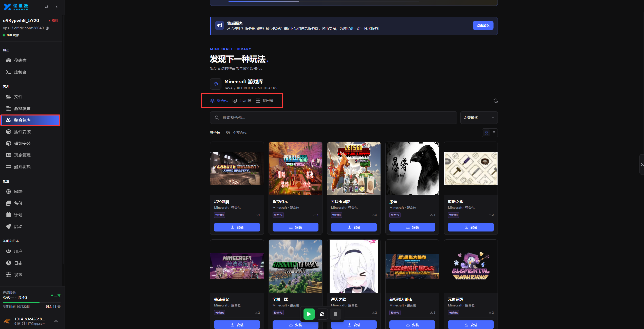Expand the account menu chevron
The width and height of the screenshot is (644, 329).
(56, 321)
